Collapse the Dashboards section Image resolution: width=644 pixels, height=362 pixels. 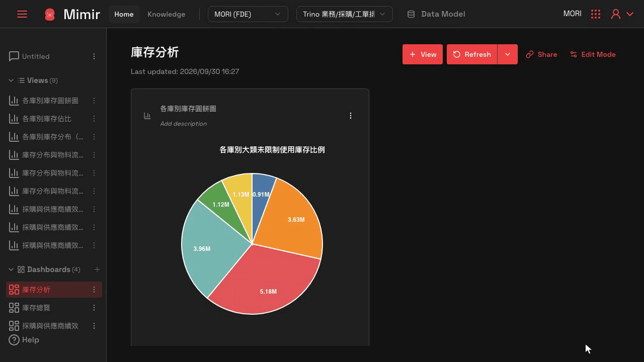(11, 269)
